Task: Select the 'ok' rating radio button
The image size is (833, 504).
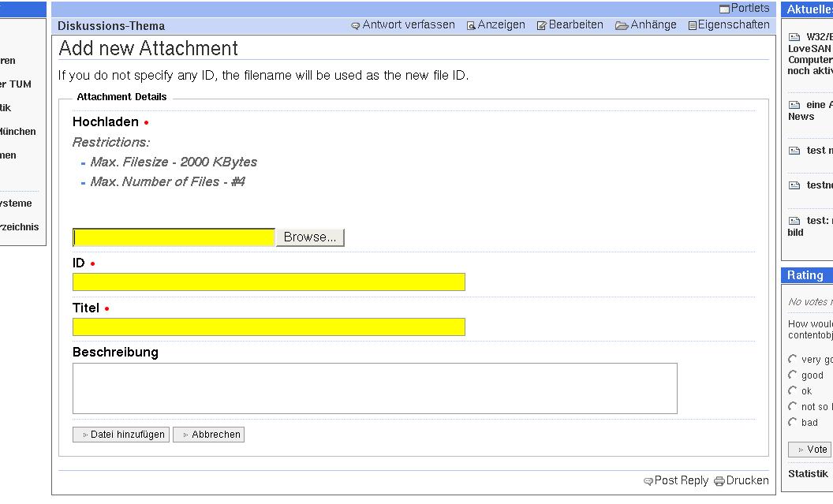Action: pyautogui.click(x=793, y=391)
